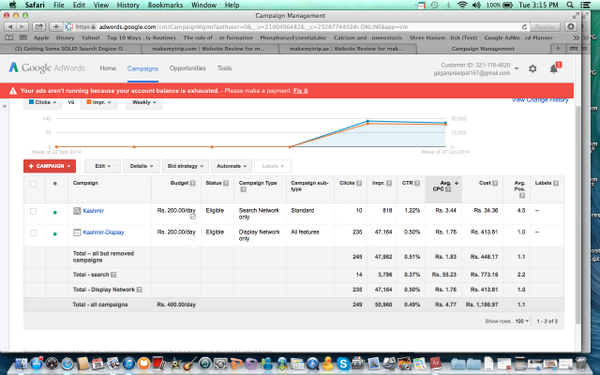Click peak data point on chart
Viewport: 600px width, 375px height.
pos(368,121)
